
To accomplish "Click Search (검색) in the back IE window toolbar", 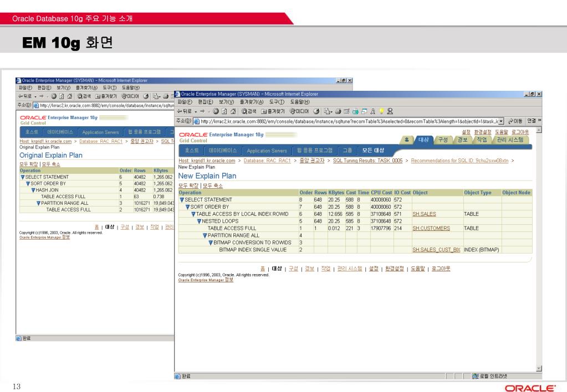I will [x=84, y=96].
